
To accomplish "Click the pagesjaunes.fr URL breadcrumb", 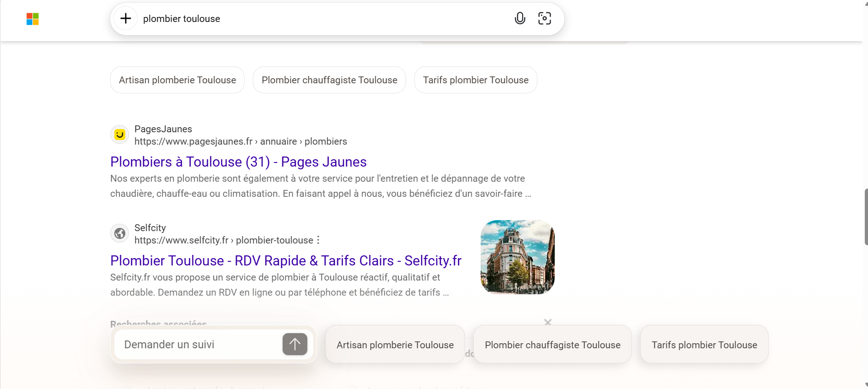I will (241, 141).
